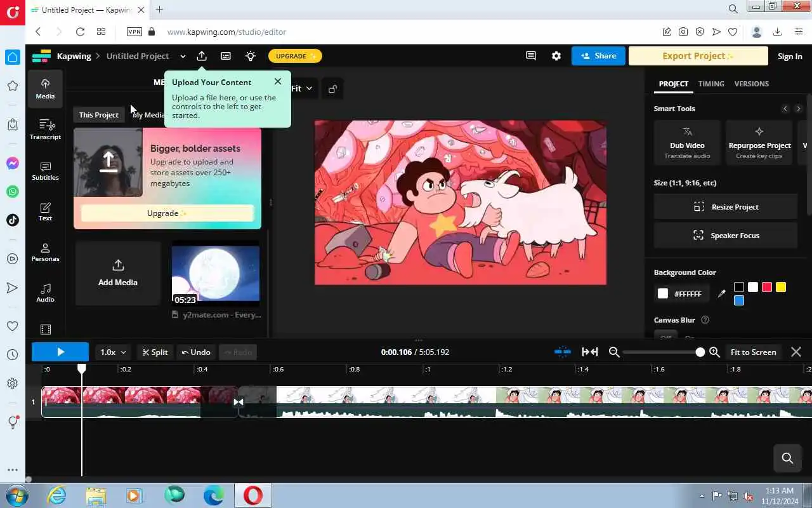812x508 pixels.
Task: Click Add Media tile
Action: click(x=118, y=273)
